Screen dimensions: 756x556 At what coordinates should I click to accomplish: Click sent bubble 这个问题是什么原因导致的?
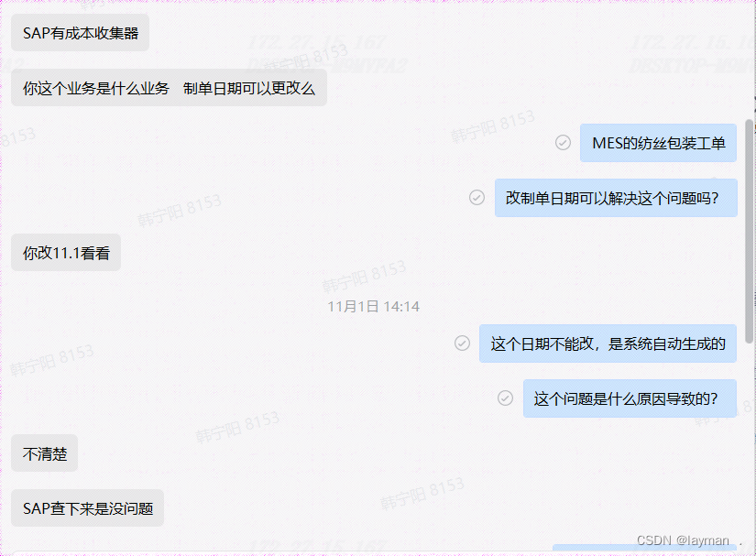[x=630, y=398]
